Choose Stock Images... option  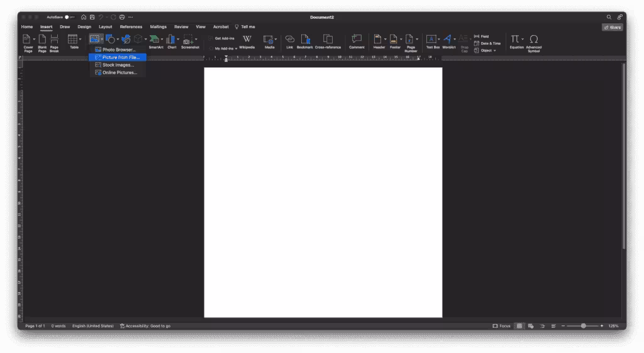(118, 65)
